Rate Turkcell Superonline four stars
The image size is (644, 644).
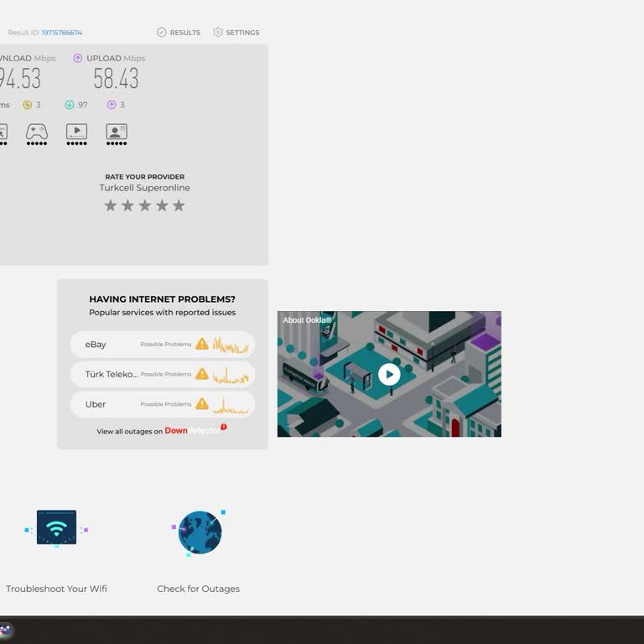162,205
